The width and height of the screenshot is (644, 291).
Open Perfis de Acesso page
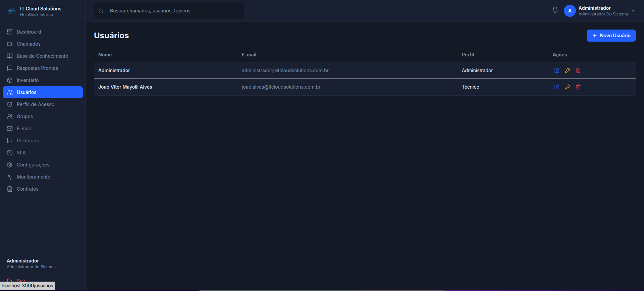pos(43,104)
